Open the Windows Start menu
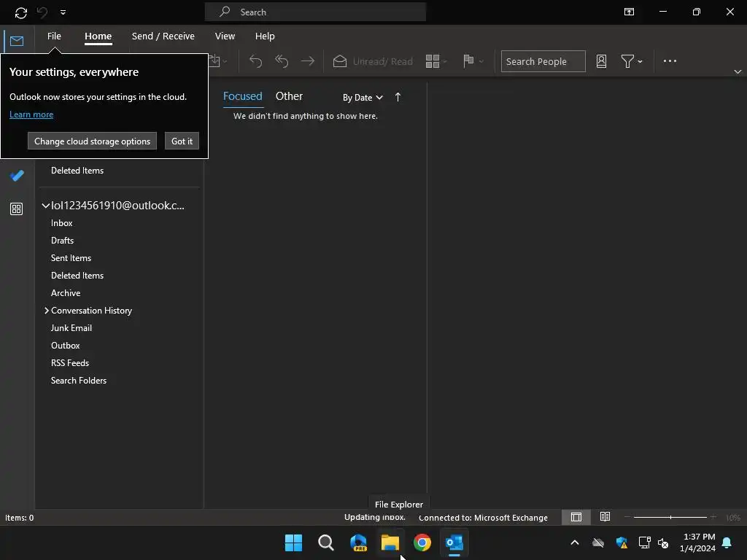The height and width of the screenshot is (560, 747). coord(293,542)
